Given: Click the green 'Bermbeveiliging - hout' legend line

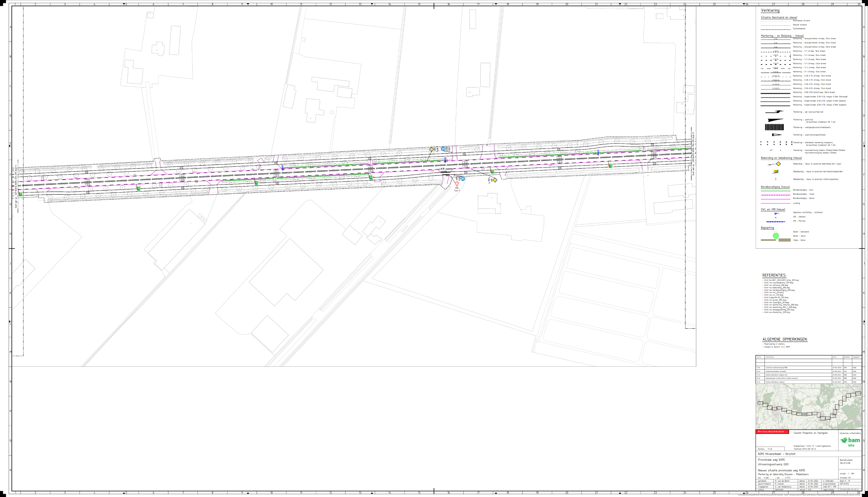Looking at the screenshot, I should pos(775,191).
